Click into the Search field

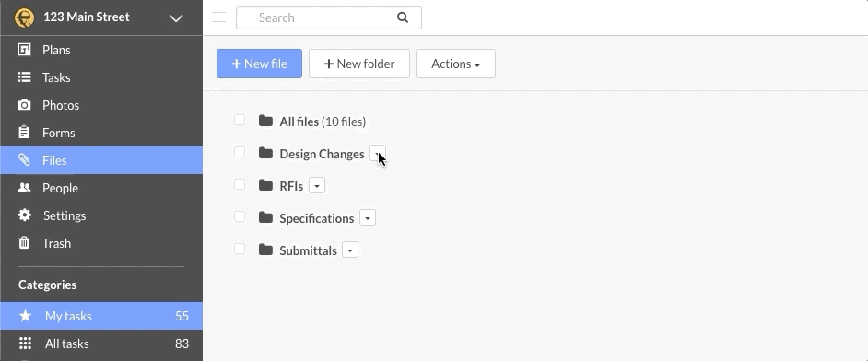329,17
